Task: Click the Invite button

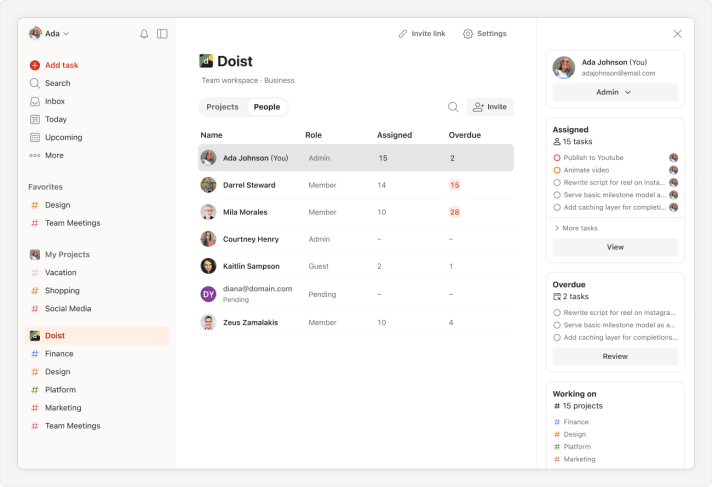Action: pos(490,107)
